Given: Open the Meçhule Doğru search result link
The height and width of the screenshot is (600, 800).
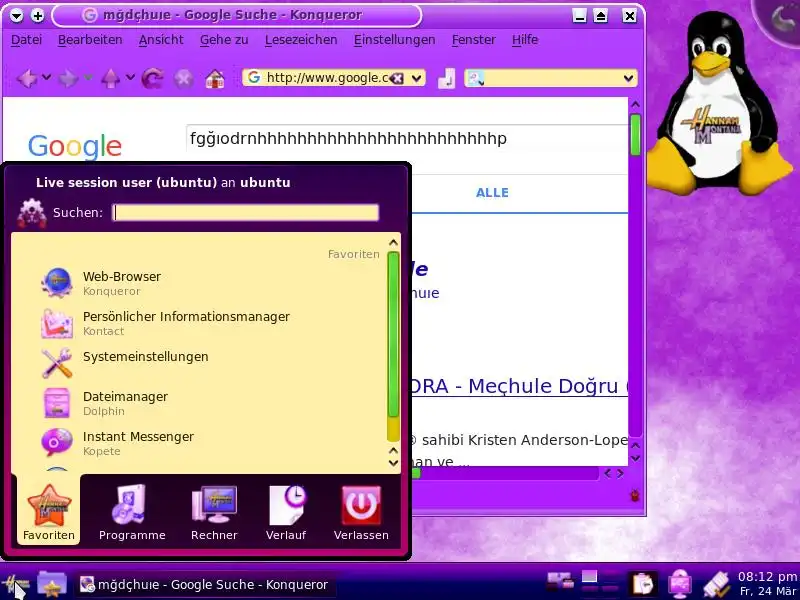Looking at the screenshot, I should [x=519, y=386].
